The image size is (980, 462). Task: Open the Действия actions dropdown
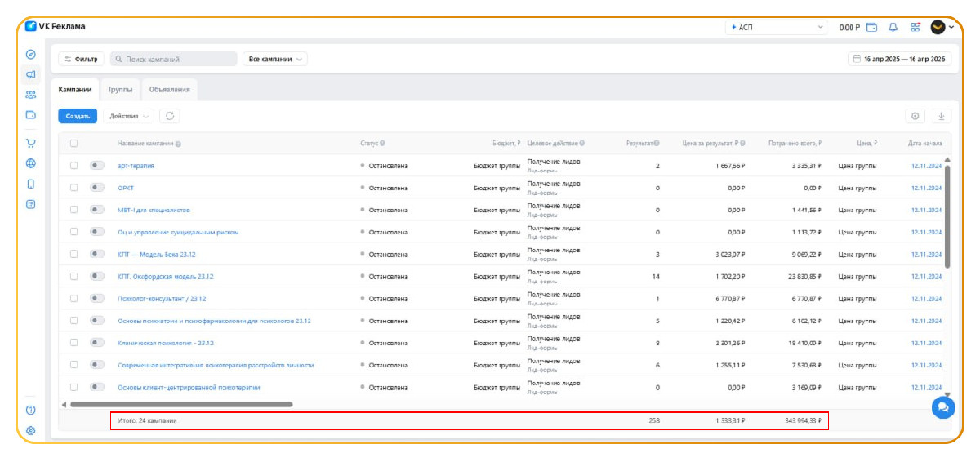tap(128, 116)
